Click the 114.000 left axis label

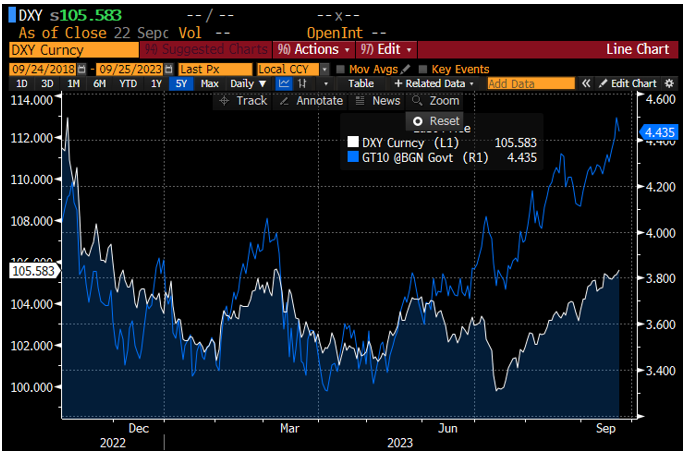(x=32, y=100)
